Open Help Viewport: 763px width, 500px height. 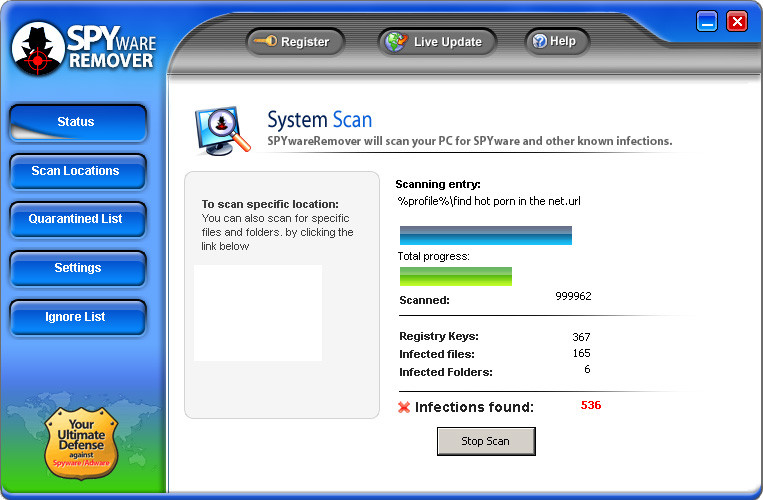tap(557, 41)
